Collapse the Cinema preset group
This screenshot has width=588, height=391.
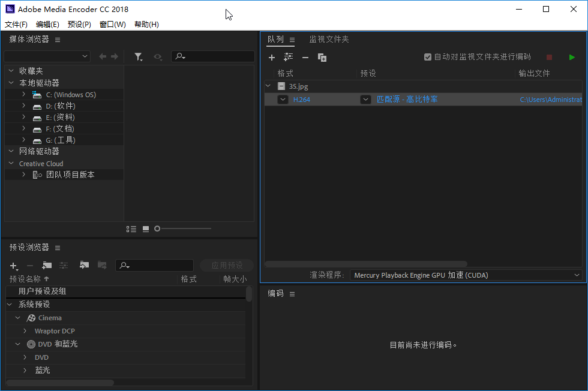coord(17,317)
